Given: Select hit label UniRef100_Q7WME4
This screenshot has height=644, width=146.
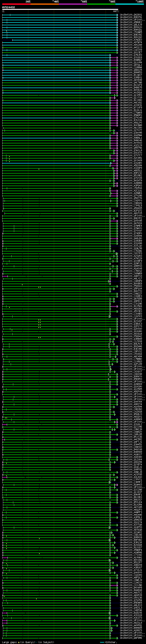Looking at the screenshot, I should (131, 226).
